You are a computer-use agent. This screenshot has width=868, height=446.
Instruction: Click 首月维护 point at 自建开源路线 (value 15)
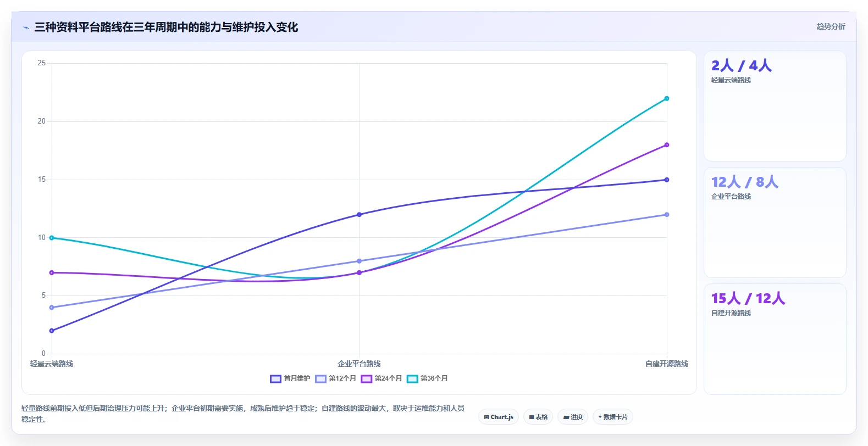667,180
